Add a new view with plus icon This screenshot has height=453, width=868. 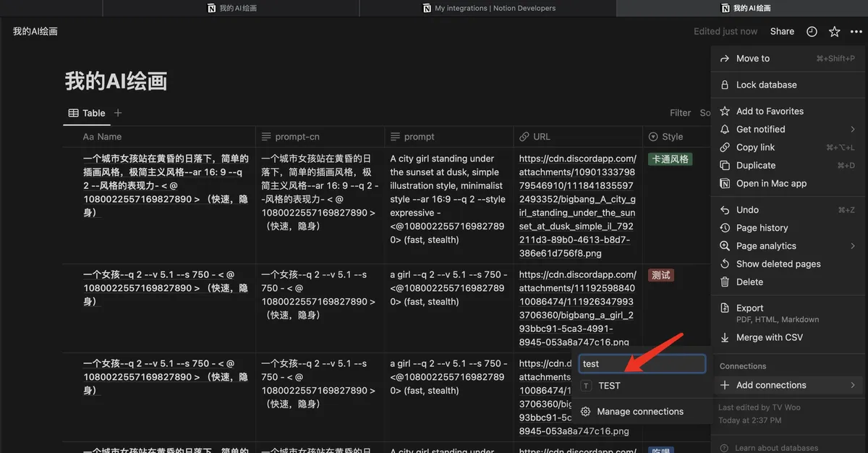pyautogui.click(x=118, y=113)
